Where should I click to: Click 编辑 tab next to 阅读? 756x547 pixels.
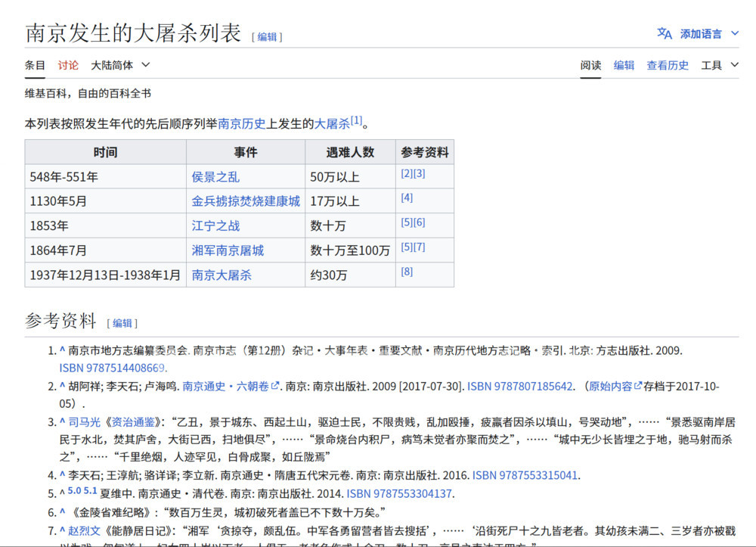[624, 65]
